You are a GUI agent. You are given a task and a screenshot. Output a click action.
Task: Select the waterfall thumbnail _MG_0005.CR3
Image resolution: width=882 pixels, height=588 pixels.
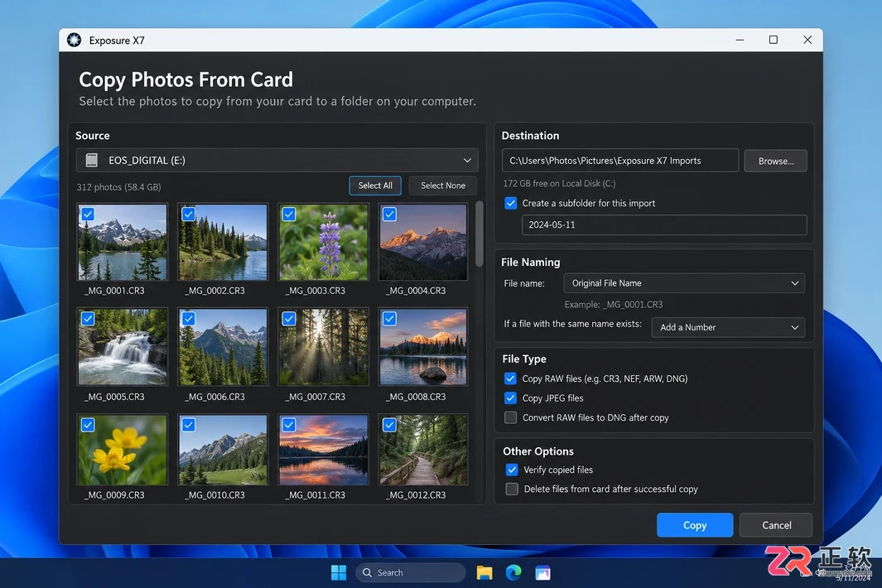click(122, 347)
